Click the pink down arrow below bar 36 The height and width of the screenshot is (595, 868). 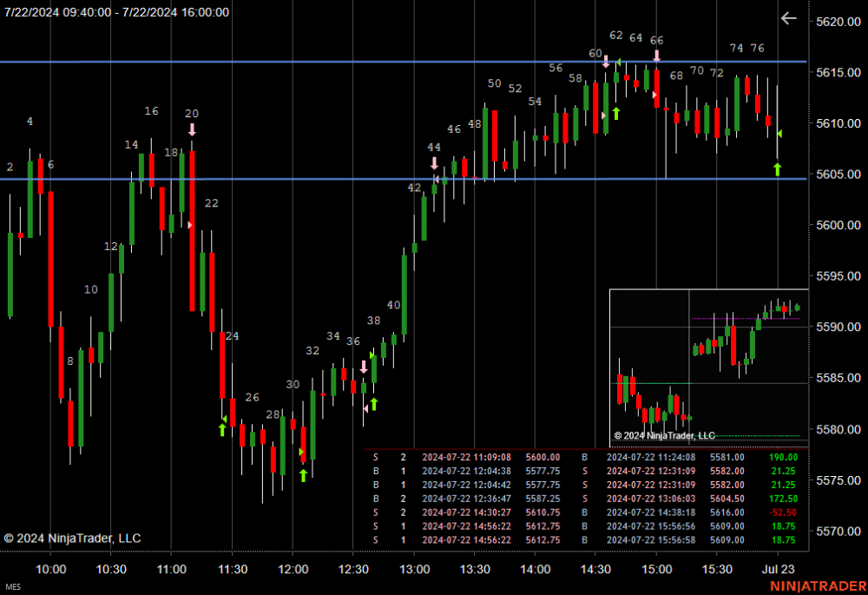click(364, 367)
